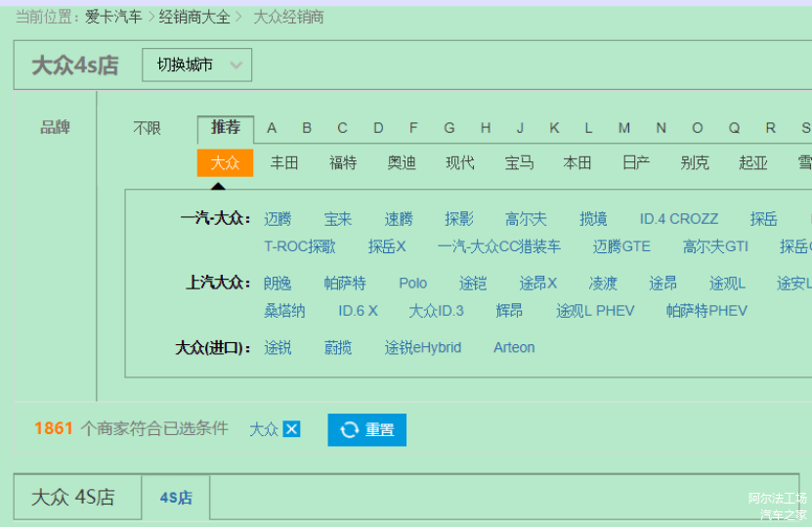Image resolution: width=812 pixels, height=528 pixels.
Task: Open the 帕萨特 sedan model link
Action: [x=345, y=284]
